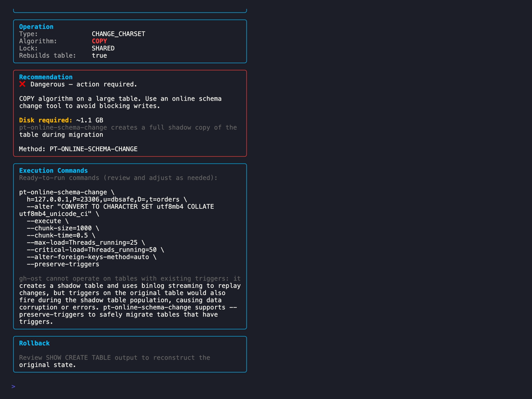Select the SHARED lock value
The width and height of the screenshot is (532, 399).
point(102,48)
